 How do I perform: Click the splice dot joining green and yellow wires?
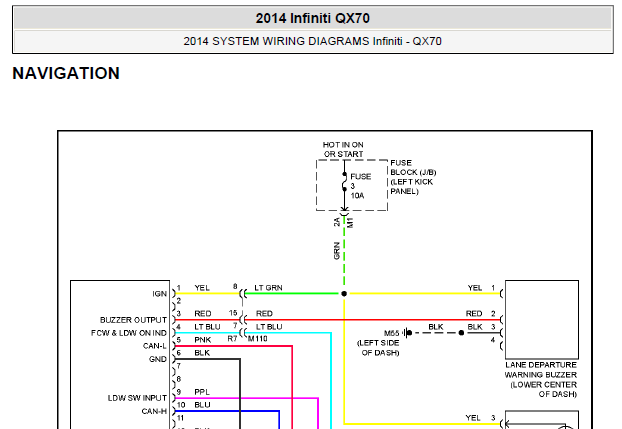point(344,294)
